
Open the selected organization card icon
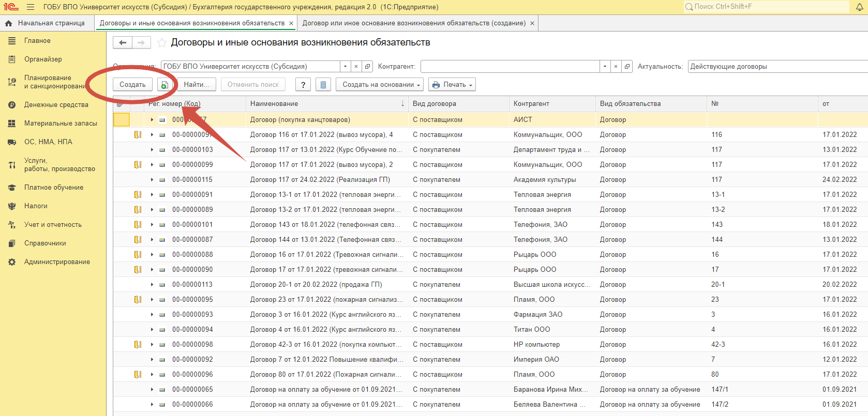click(367, 67)
